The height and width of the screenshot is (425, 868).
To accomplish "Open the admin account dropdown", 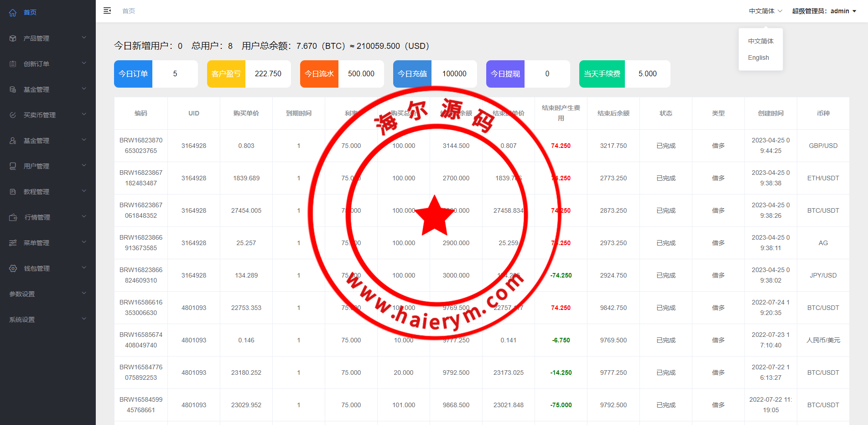I will point(824,11).
